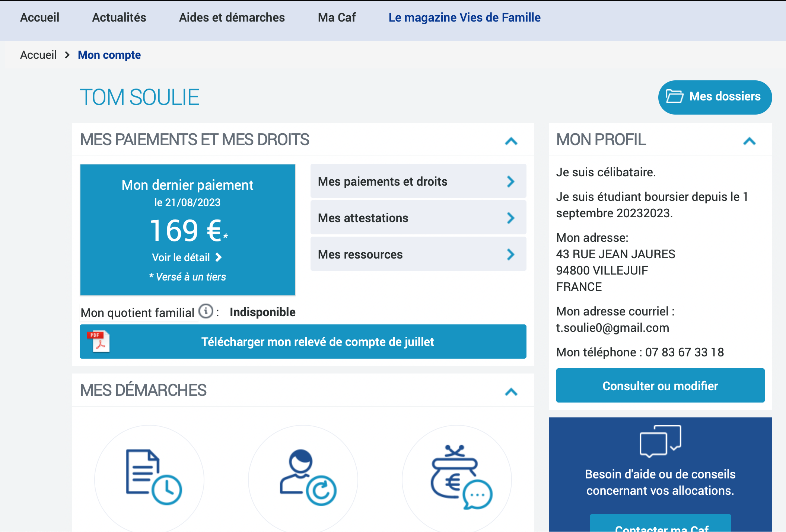Download July account statement PDF
The width and height of the screenshot is (786, 532).
point(317,342)
